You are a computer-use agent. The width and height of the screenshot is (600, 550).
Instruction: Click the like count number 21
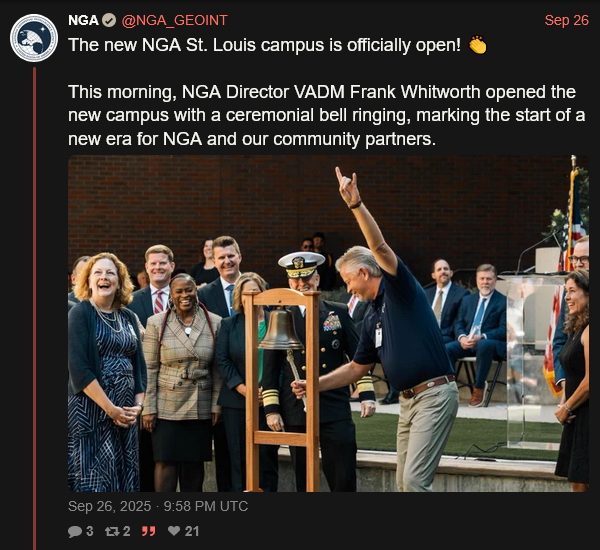click(x=192, y=531)
